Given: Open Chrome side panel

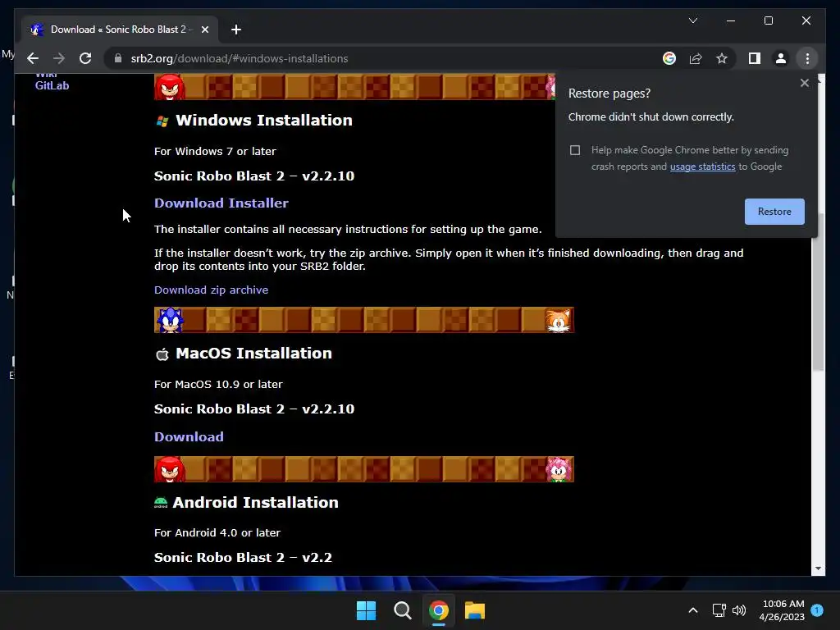Looking at the screenshot, I should (755, 58).
